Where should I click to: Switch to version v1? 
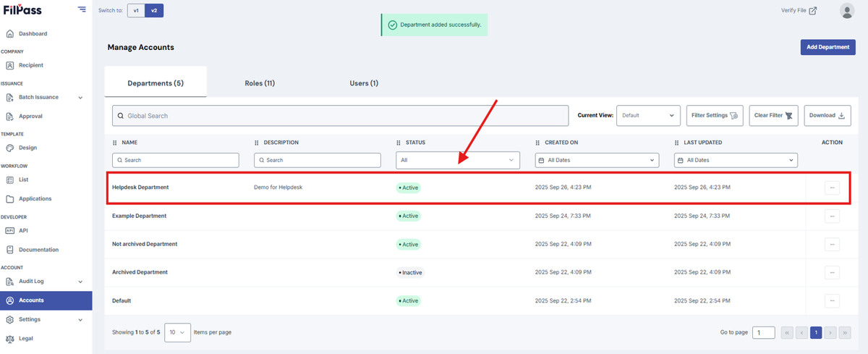(x=136, y=10)
